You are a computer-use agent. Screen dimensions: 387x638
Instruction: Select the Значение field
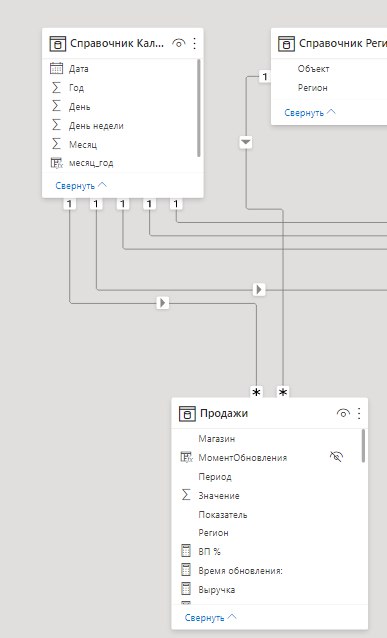click(x=219, y=496)
